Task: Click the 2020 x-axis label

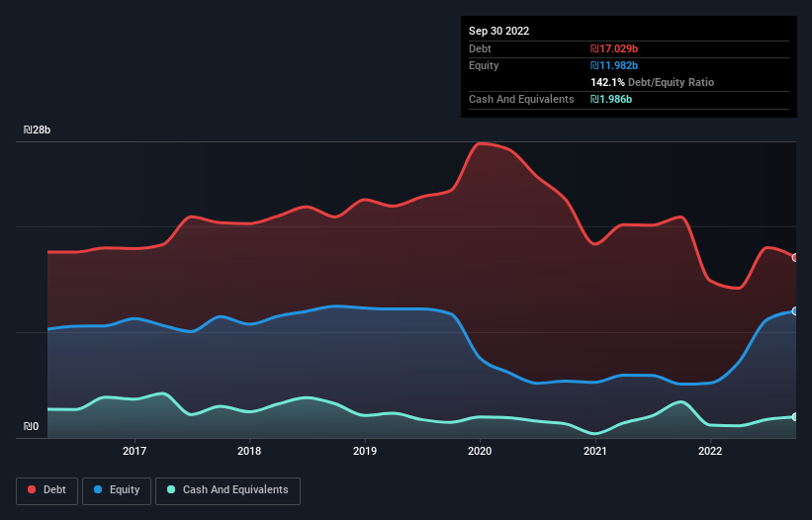Action: coord(480,451)
